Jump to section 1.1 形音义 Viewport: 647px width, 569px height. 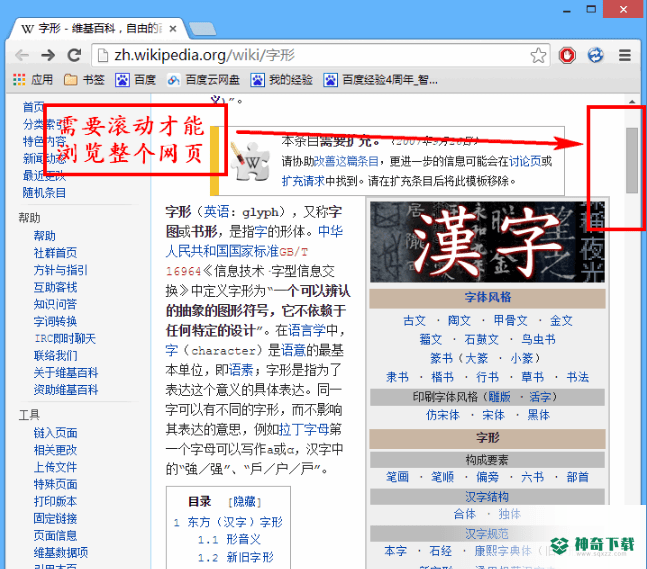tap(229, 539)
